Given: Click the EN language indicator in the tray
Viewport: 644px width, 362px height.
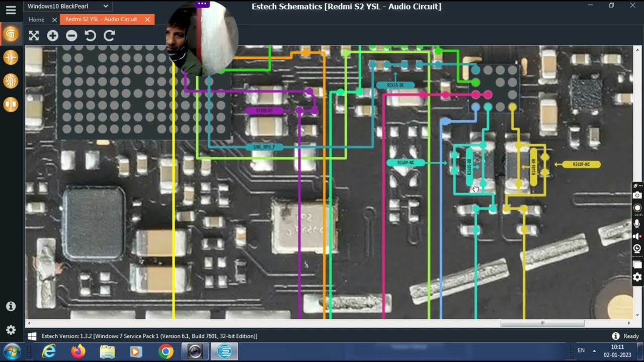Looking at the screenshot, I should (x=581, y=350).
